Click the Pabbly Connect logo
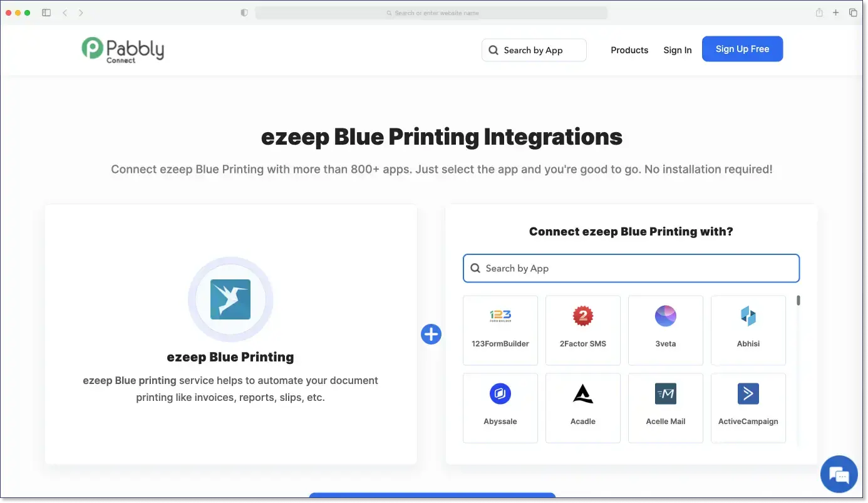 [x=123, y=49]
